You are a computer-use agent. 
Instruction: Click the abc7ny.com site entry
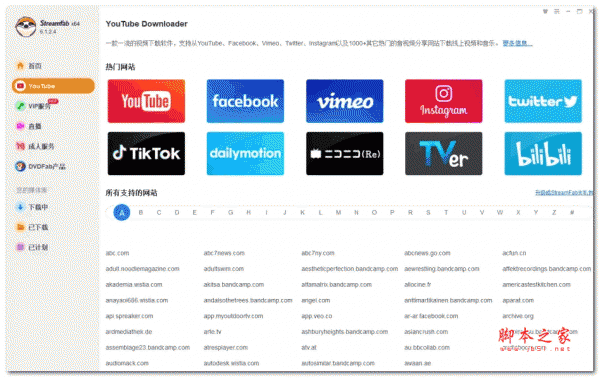(318, 253)
